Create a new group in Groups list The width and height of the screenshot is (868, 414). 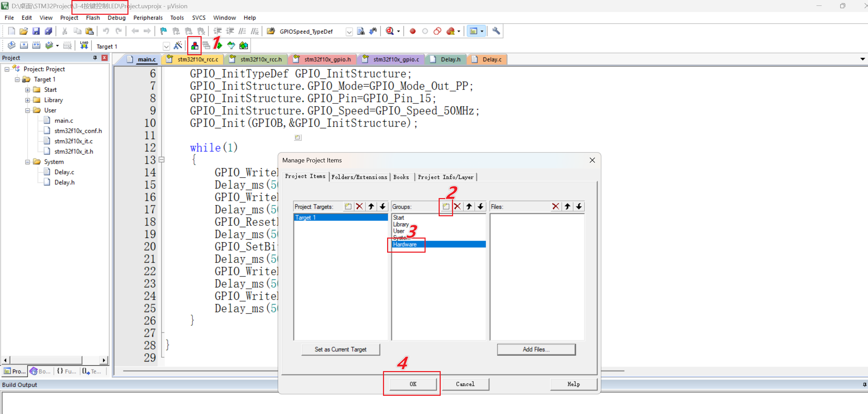coord(446,207)
